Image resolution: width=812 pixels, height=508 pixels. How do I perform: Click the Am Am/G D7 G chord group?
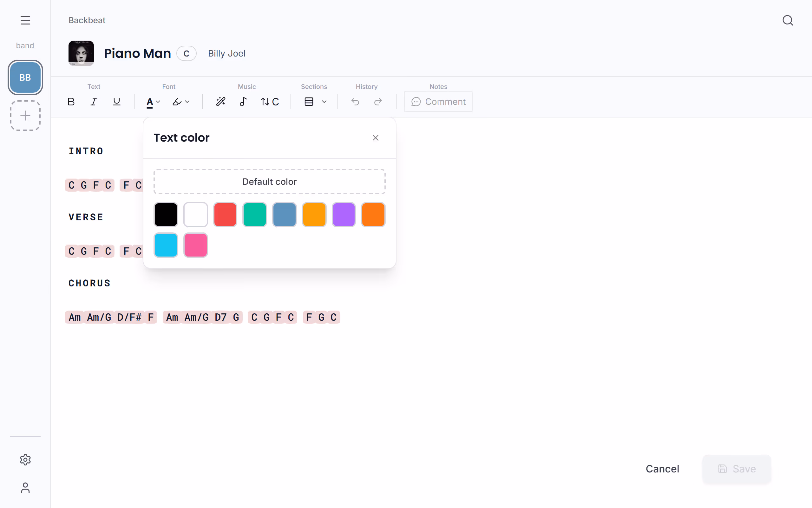(x=202, y=317)
